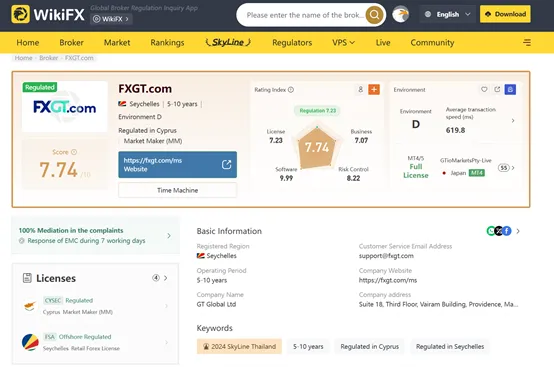Click the external link icon on Website button
The height and width of the screenshot is (367, 554).
[226, 165]
